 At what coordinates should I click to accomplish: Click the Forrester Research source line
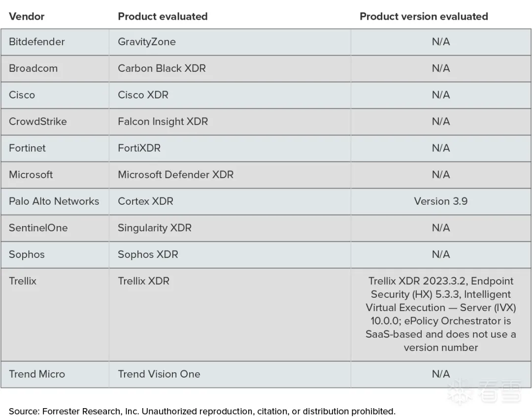point(202,411)
